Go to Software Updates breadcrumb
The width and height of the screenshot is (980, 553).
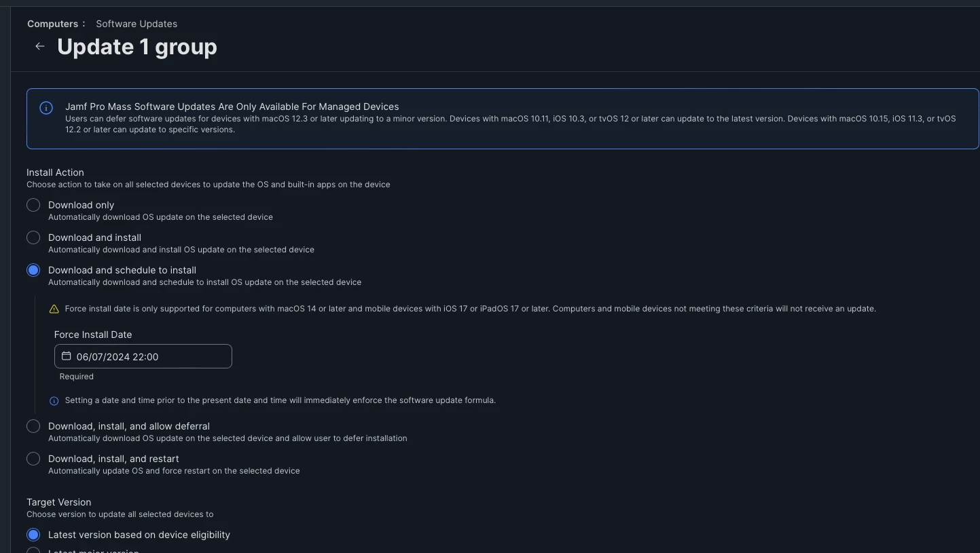pyautogui.click(x=137, y=24)
